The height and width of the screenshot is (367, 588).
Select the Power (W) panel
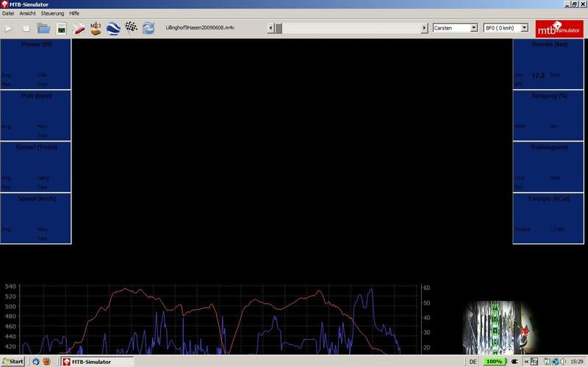click(35, 64)
